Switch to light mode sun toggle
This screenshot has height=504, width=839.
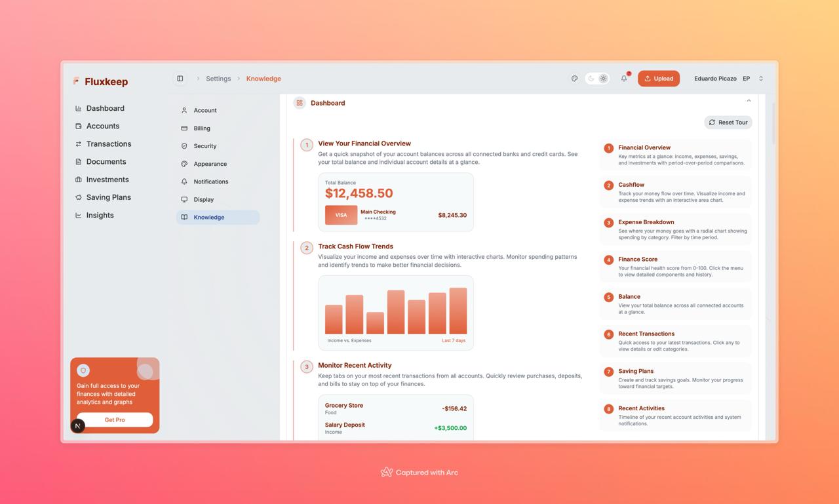(603, 79)
